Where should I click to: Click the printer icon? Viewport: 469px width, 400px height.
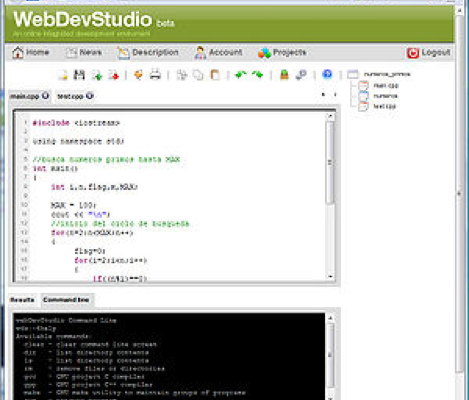pyautogui.click(x=155, y=74)
